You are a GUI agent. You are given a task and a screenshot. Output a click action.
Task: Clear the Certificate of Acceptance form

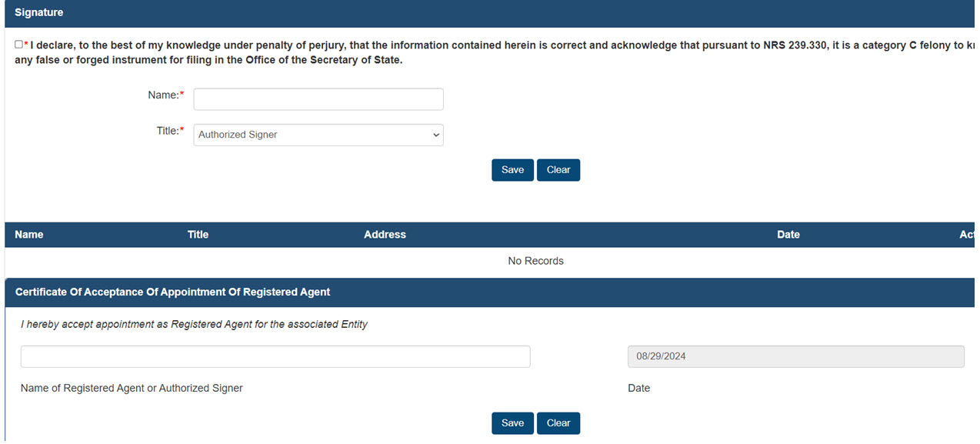coord(558,423)
